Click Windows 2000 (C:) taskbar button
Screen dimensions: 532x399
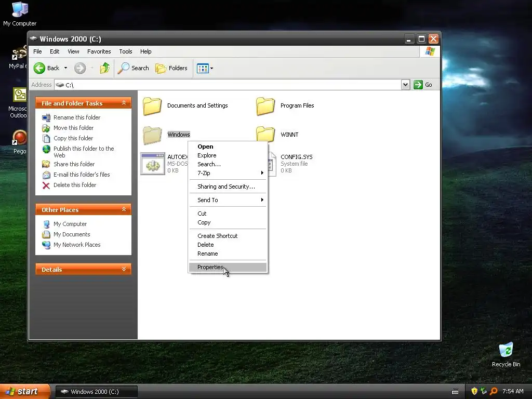[96, 392]
